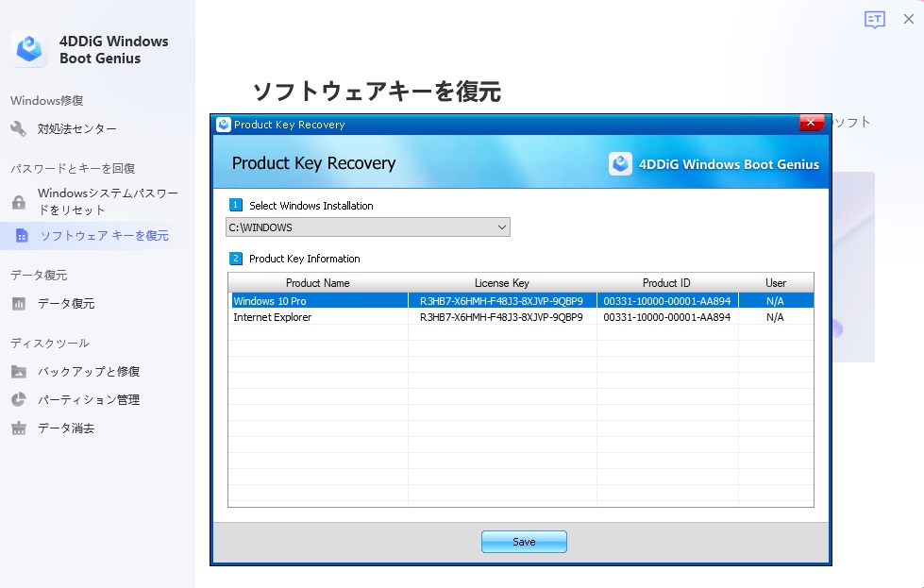Click the 4DDiG Windows Boot Genius logo icon
924x588 pixels.
click(x=29, y=49)
